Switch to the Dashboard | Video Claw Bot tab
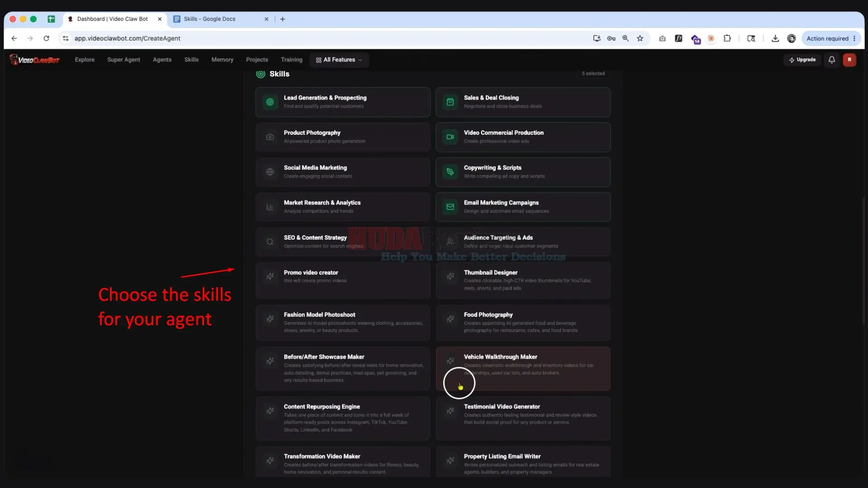 click(115, 19)
